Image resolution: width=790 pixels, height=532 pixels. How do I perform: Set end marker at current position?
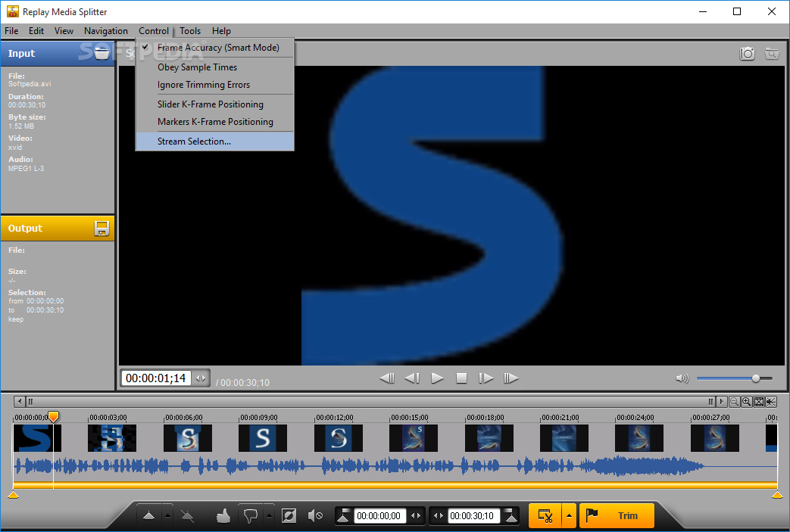(511, 516)
